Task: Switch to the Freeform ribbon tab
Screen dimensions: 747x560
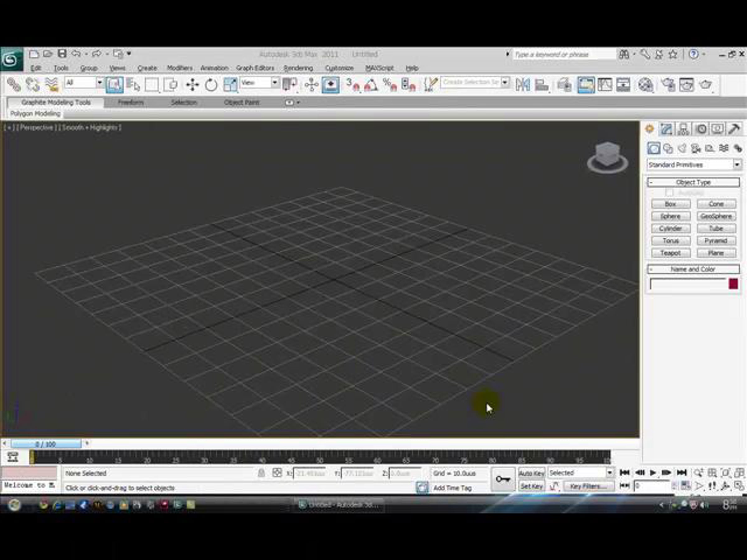Action: [x=131, y=102]
